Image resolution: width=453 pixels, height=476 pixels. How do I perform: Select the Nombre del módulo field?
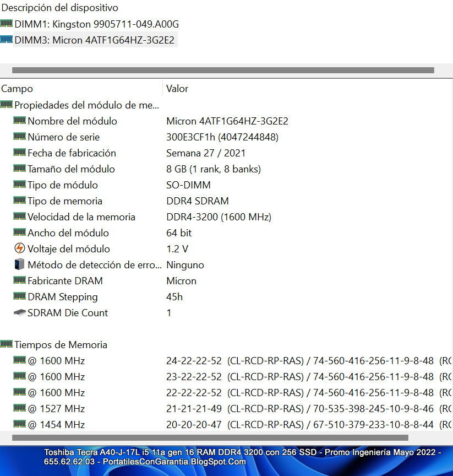[72, 121]
